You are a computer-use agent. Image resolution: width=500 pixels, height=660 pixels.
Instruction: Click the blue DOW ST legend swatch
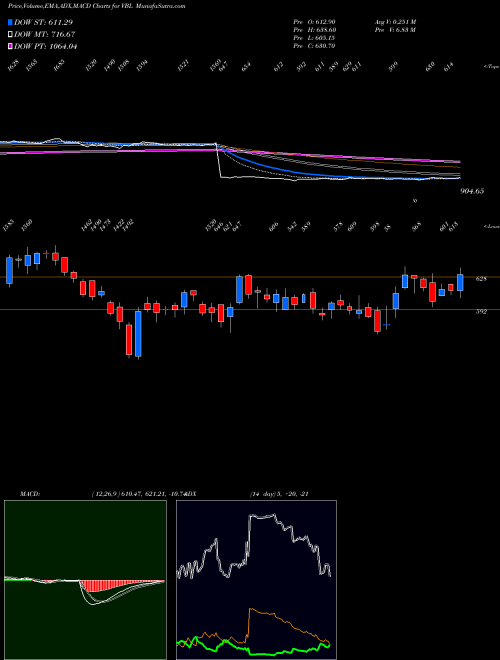pos(10,22)
